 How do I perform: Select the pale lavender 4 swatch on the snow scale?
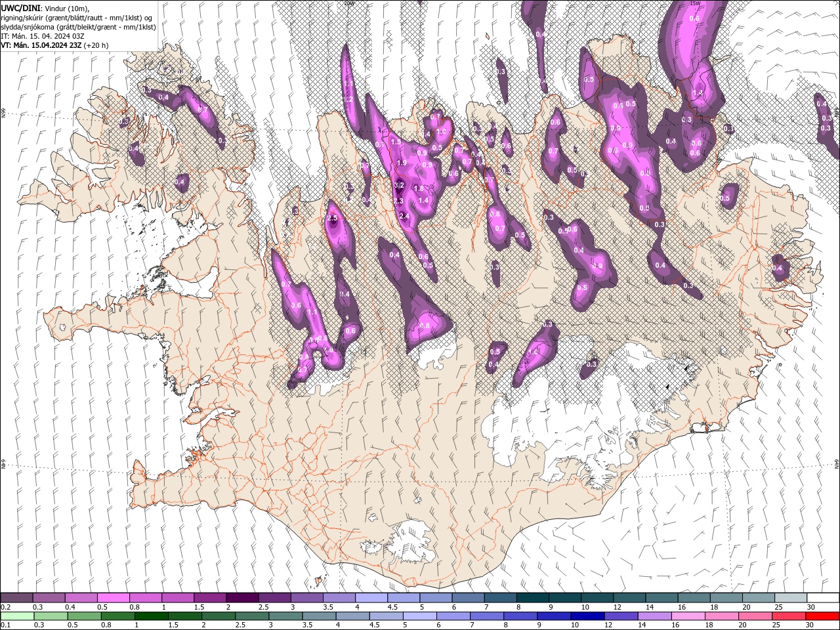tap(371, 598)
